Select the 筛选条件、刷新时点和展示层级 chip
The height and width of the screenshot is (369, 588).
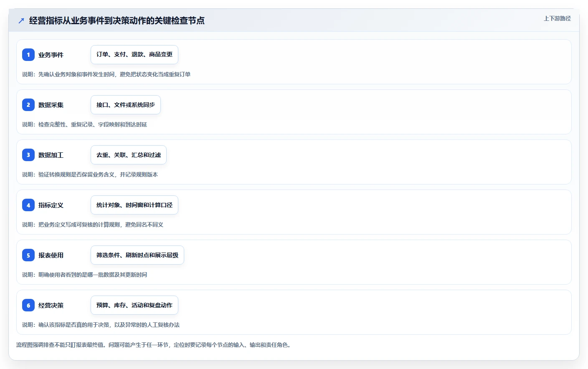coord(137,255)
